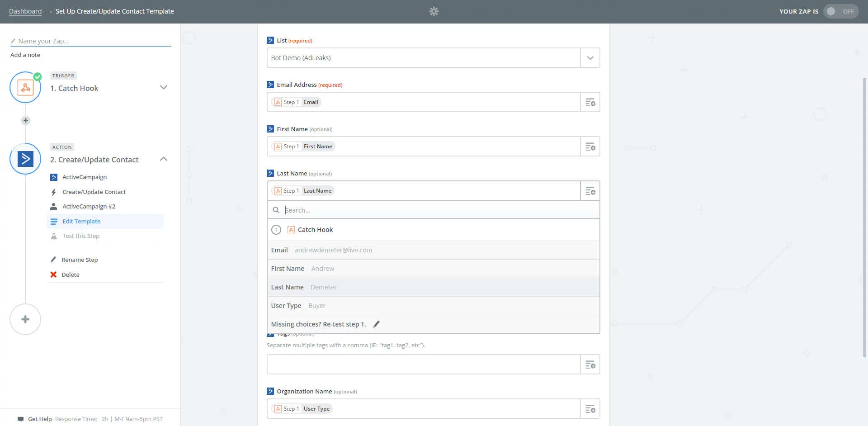Click the pencil icon by Name your Zap
Image resolution: width=868 pixels, height=426 pixels.
13,41
